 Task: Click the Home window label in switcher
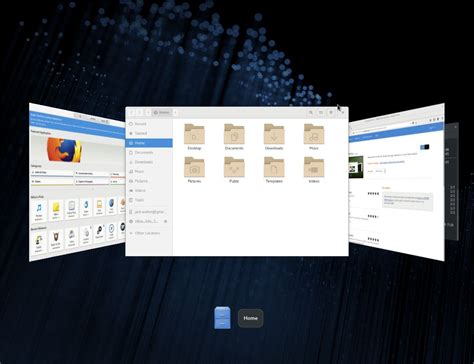250,318
